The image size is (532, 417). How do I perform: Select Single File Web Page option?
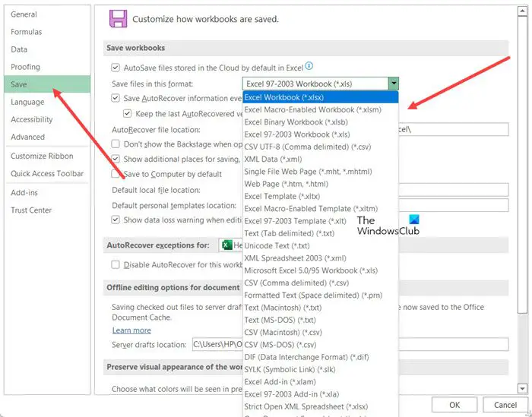click(320, 172)
